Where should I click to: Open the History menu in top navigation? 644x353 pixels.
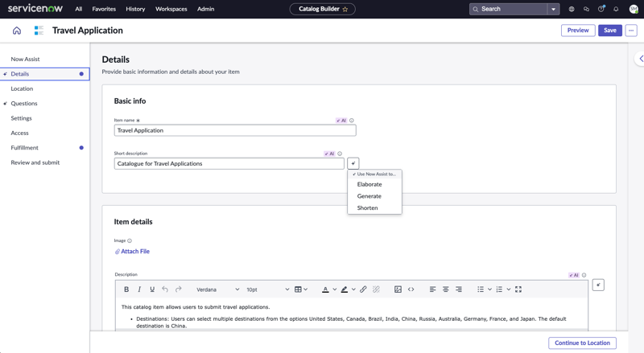[x=135, y=9]
